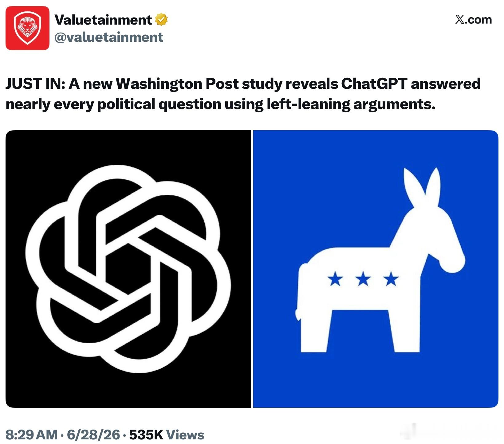Click the white lion shield inside the avatar

tap(27, 28)
